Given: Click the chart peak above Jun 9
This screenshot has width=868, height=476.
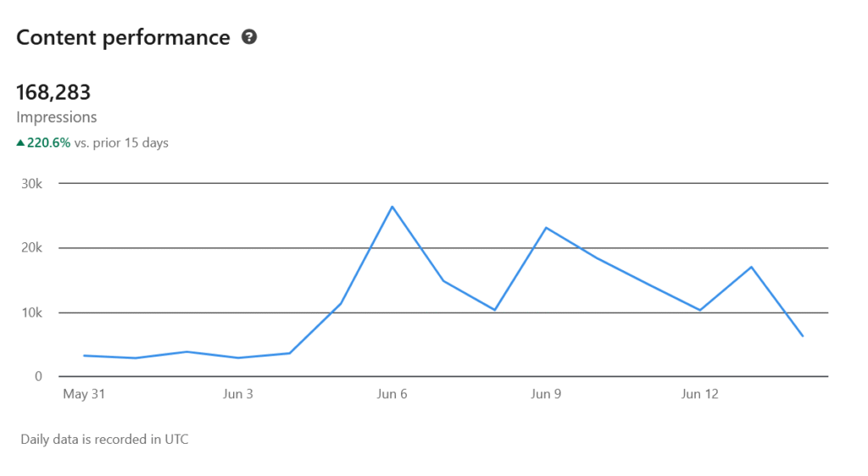Looking at the screenshot, I should 546,228.
